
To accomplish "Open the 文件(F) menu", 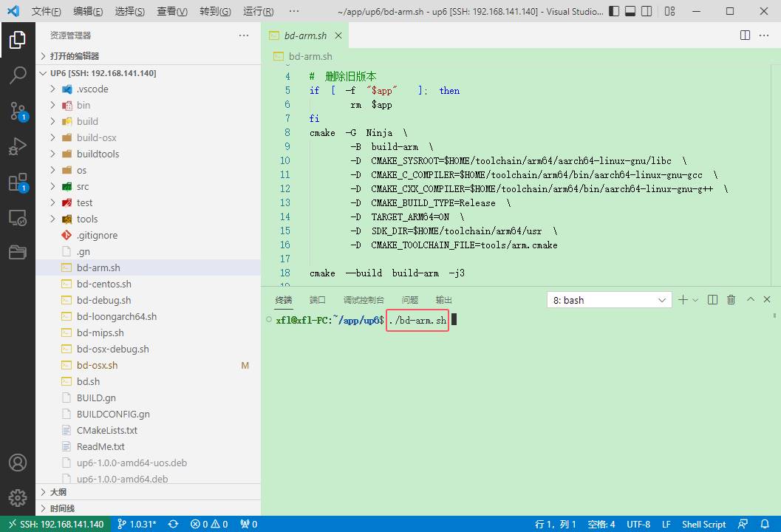I will tap(46, 12).
